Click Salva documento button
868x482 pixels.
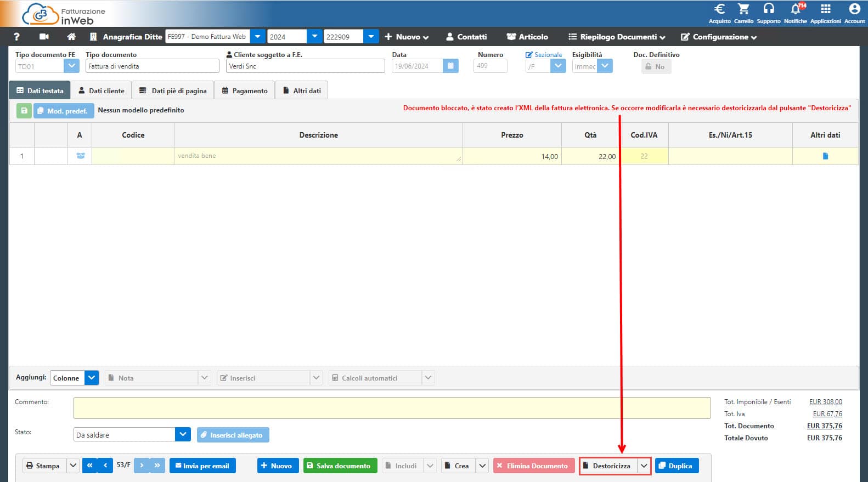(x=340, y=466)
